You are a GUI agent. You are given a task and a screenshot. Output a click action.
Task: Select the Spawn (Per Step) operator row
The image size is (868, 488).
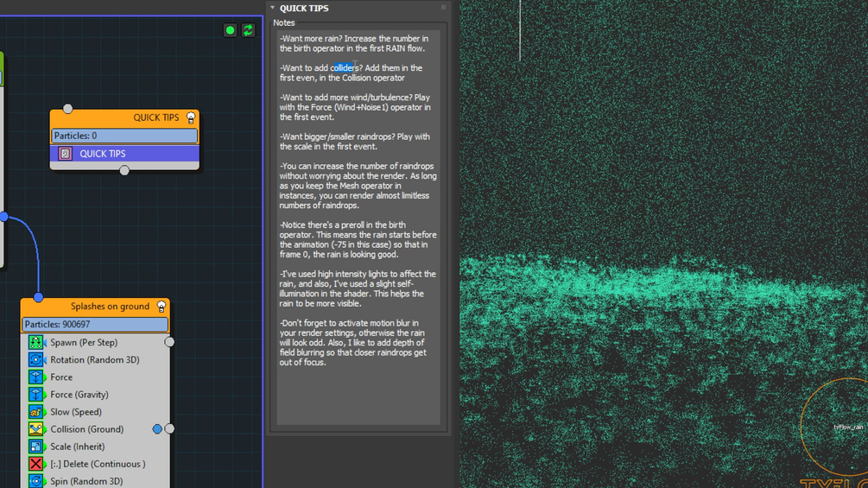pyautogui.click(x=95, y=343)
